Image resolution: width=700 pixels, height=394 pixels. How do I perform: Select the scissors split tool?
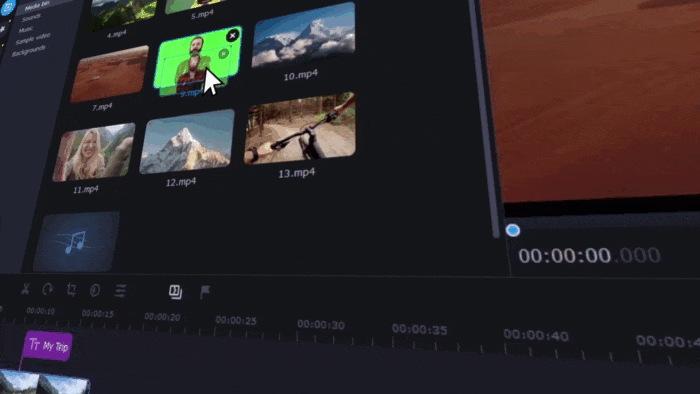click(25, 289)
